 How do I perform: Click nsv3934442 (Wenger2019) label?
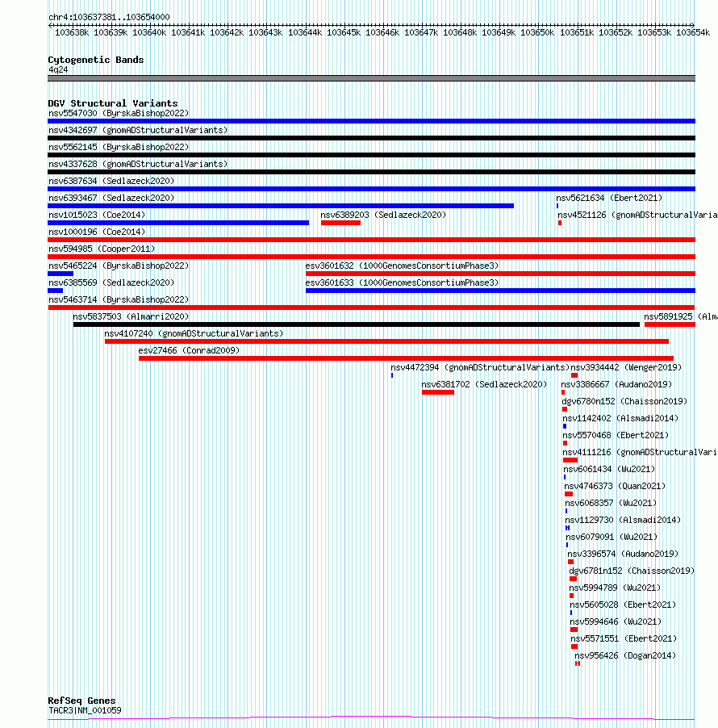click(626, 368)
